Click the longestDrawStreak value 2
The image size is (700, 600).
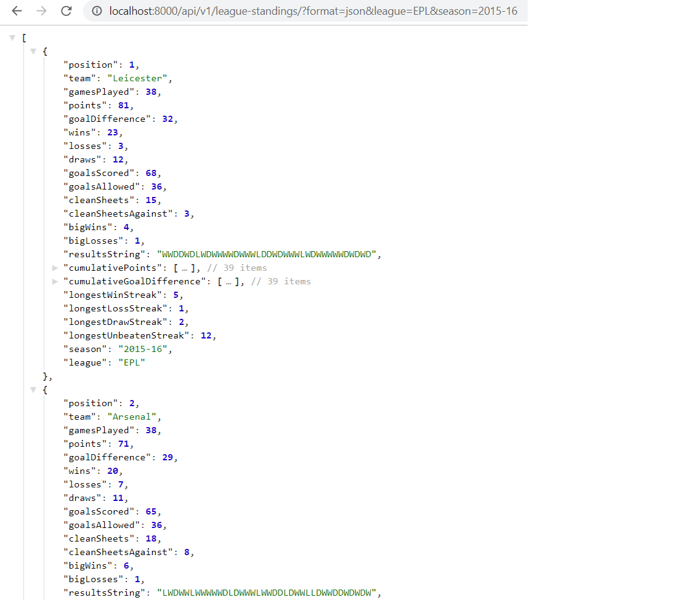[x=181, y=322]
